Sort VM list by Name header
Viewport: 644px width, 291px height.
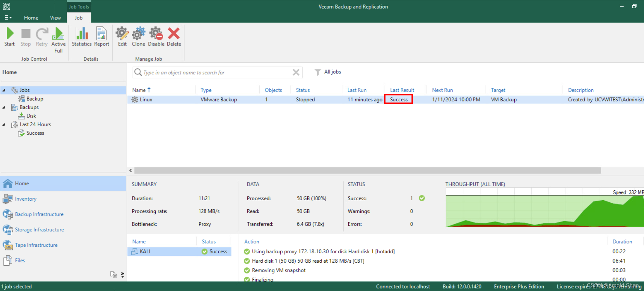[139, 242]
